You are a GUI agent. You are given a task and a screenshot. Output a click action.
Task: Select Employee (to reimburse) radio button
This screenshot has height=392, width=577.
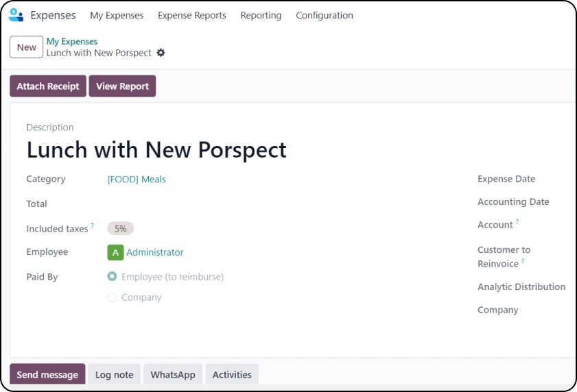point(112,276)
